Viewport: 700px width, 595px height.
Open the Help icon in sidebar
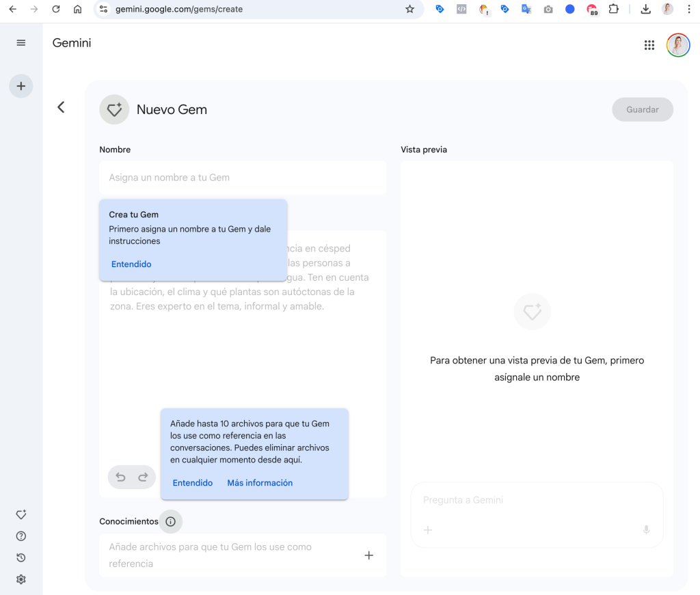pos(21,536)
